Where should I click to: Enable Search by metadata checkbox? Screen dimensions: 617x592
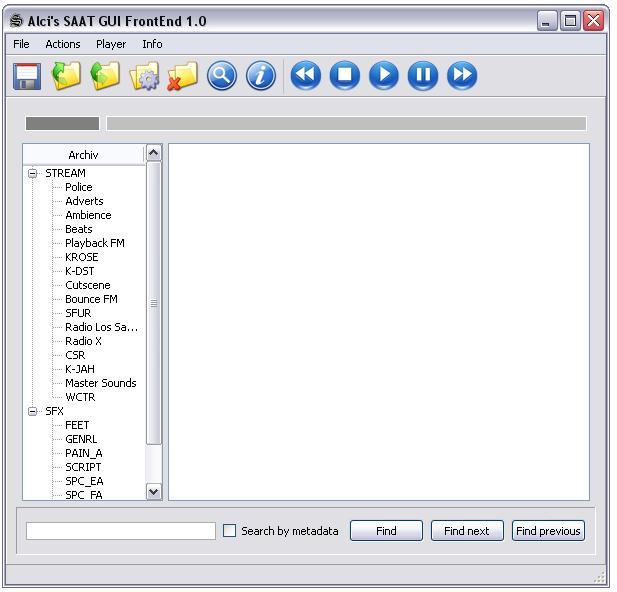(229, 530)
